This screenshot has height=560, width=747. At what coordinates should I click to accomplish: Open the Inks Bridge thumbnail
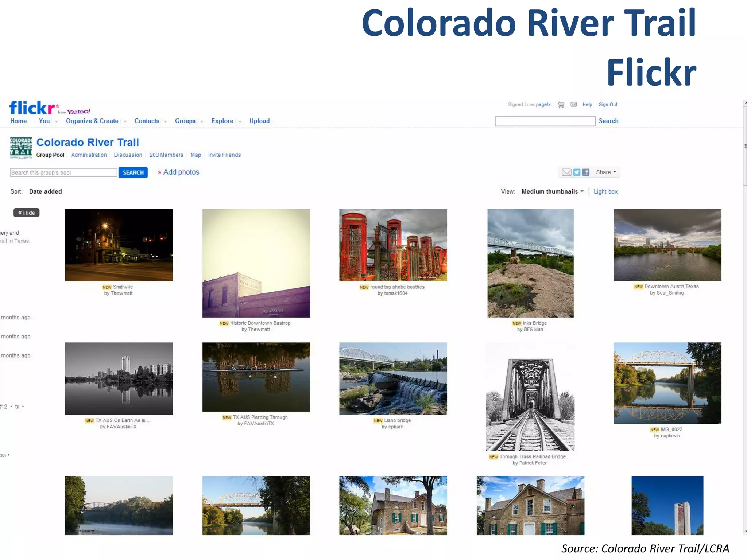coord(530,263)
